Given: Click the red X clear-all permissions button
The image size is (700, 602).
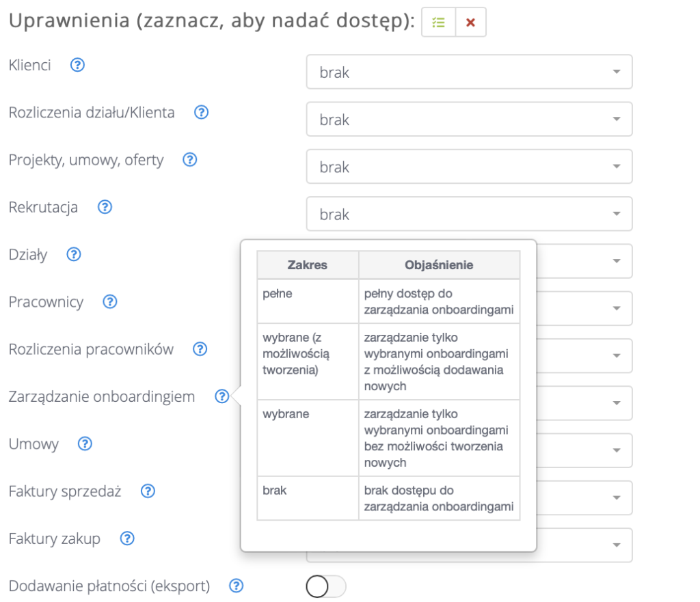Looking at the screenshot, I should coord(470,22).
